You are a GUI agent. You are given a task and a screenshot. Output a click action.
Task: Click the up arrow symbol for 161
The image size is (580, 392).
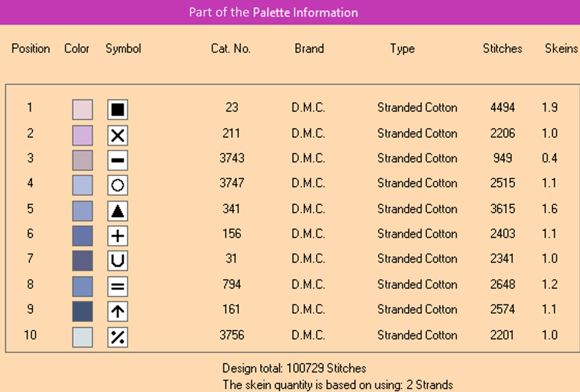coord(117,311)
